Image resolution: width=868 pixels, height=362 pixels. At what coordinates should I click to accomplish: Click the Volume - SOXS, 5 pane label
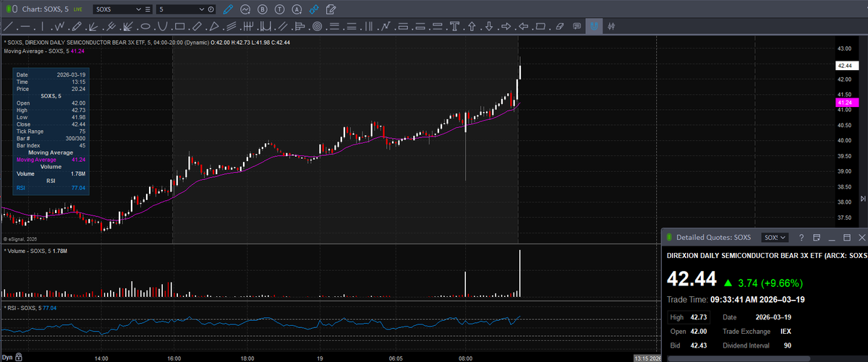click(29, 251)
